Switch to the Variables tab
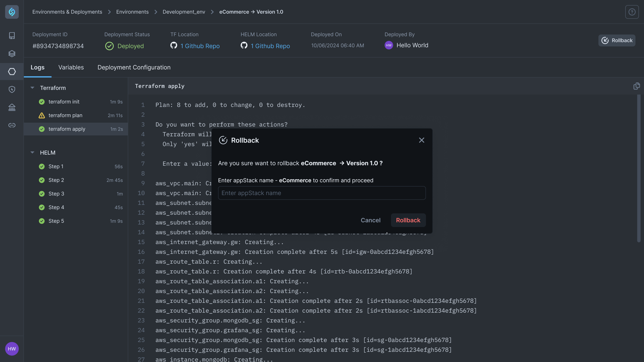The image size is (644, 362). pos(71,67)
